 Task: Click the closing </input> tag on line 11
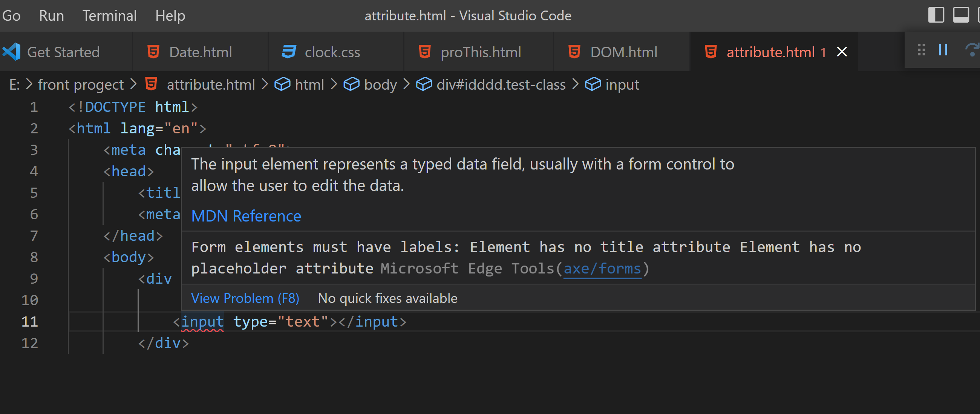[x=372, y=322]
